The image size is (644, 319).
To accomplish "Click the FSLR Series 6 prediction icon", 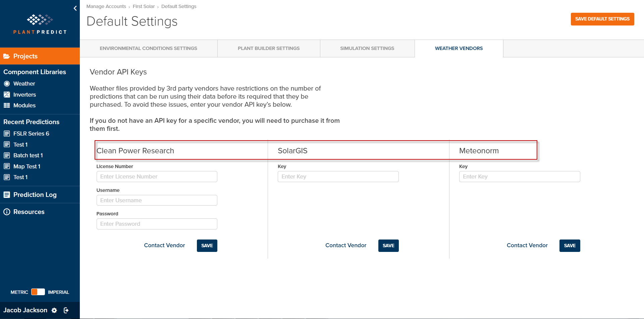I will [7, 134].
